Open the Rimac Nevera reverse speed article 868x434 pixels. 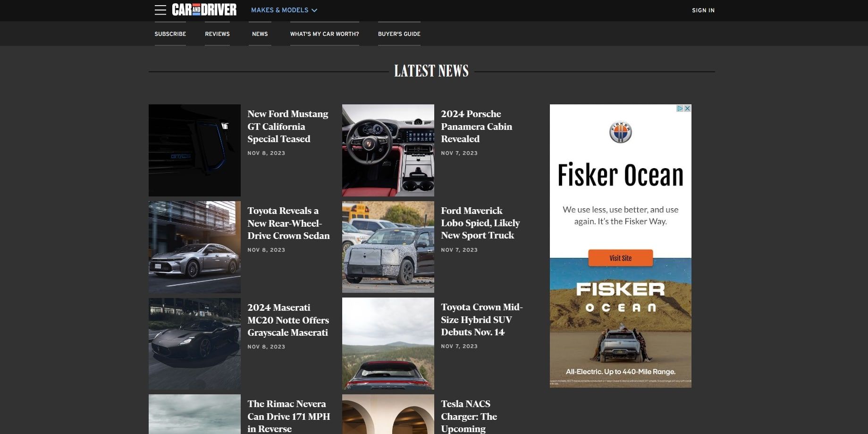coord(288,416)
